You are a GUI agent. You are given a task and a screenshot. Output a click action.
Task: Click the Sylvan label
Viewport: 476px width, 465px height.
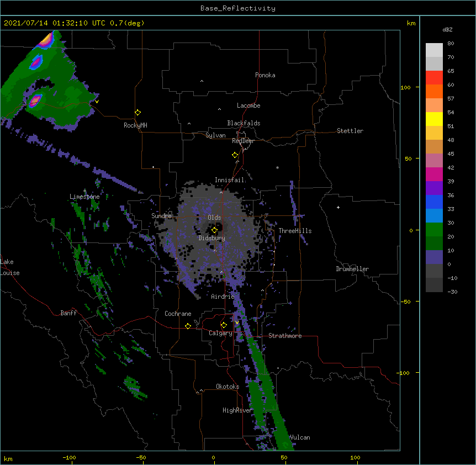click(215, 135)
